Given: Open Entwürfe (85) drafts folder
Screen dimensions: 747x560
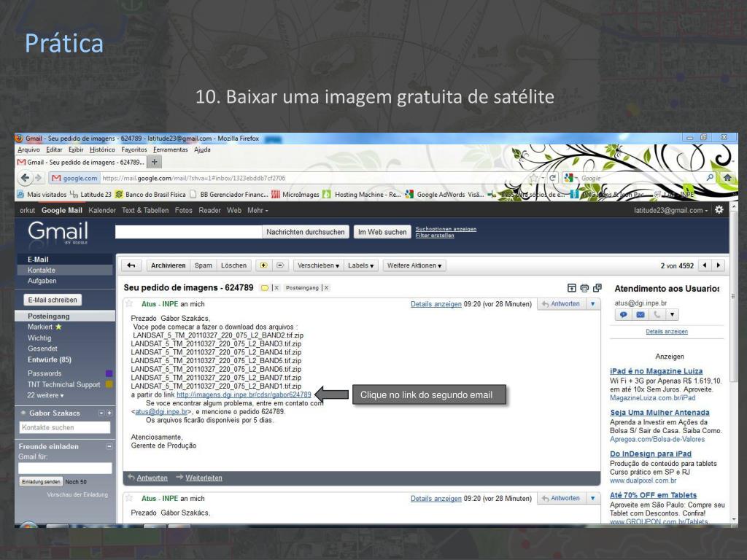Looking at the screenshot, I should click(x=50, y=360).
